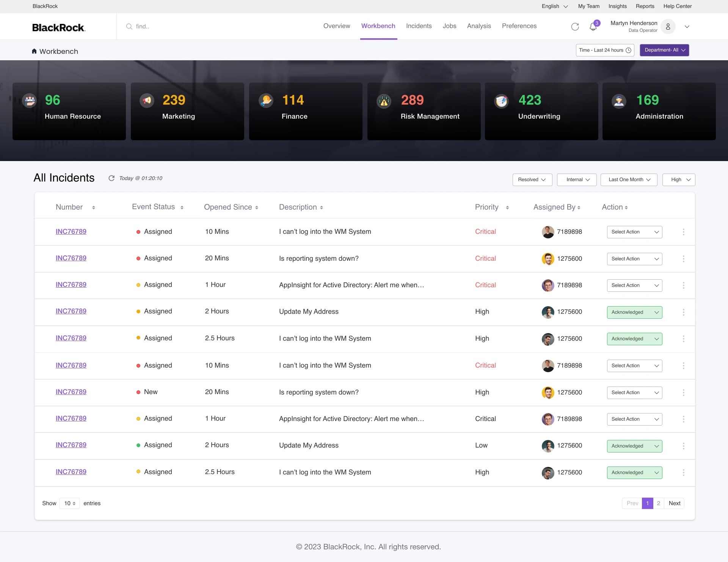Click Low priority cell text
The width and height of the screenshot is (728, 562).
click(x=481, y=445)
